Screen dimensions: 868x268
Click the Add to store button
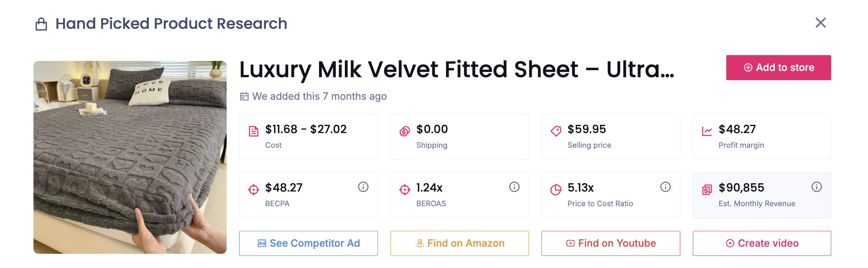[779, 67]
